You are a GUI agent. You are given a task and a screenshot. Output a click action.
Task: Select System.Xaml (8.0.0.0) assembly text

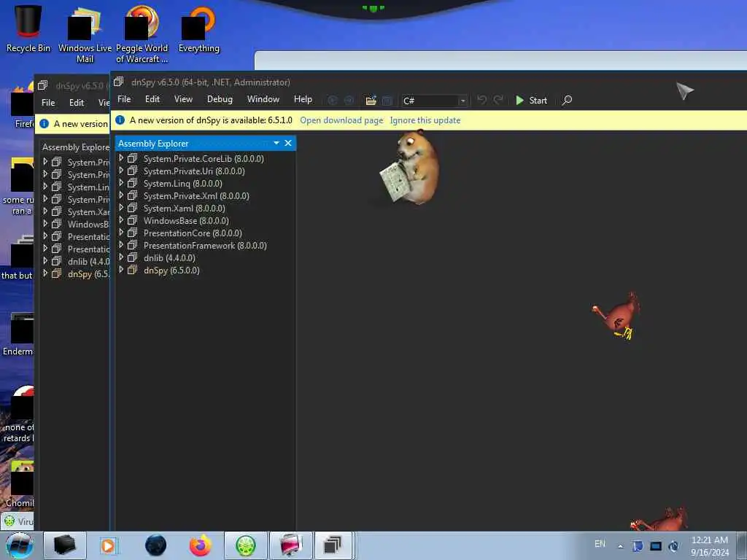(184, 208)
